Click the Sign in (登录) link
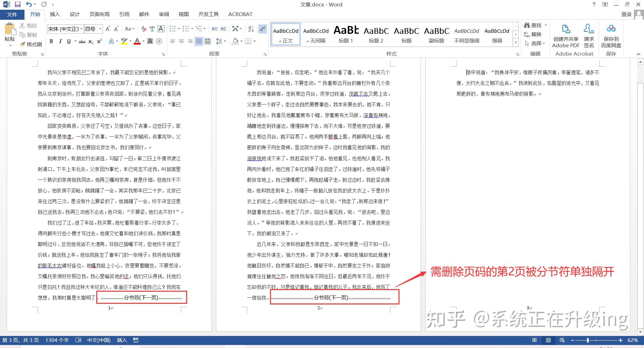 click(x=626, y=14)
